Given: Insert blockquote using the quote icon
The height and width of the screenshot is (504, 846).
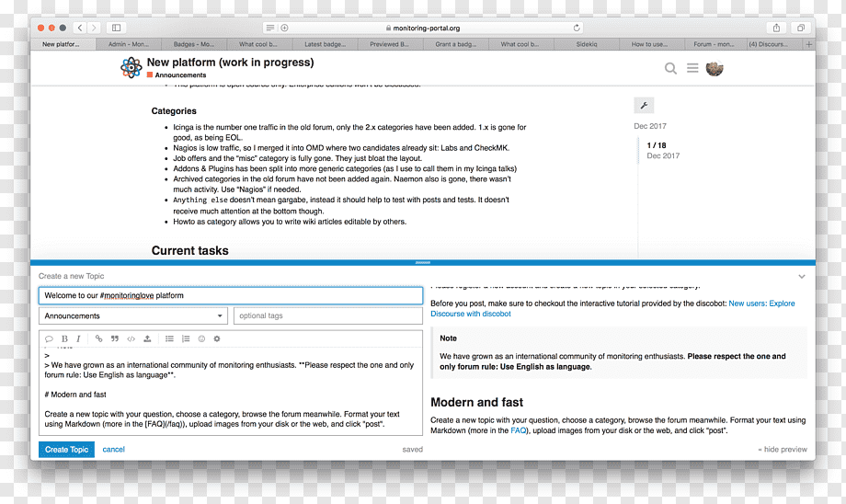Looking at the screenshot, I should point(114,338).
